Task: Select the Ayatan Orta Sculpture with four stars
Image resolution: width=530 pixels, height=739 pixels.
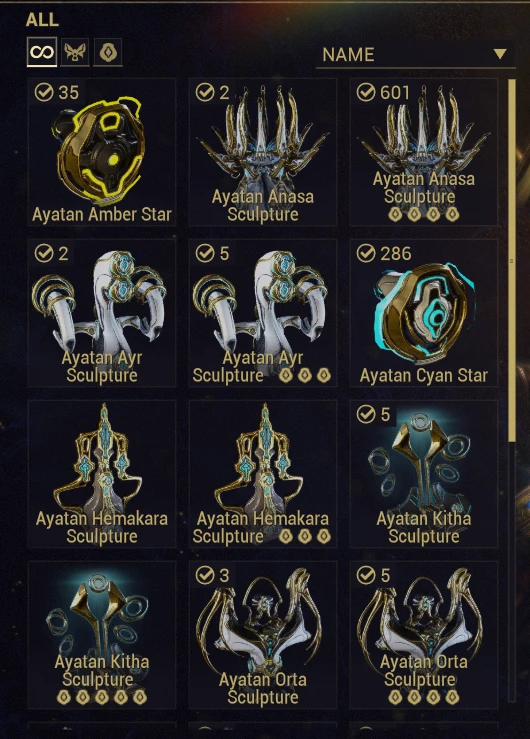Action: click(424, 635)
